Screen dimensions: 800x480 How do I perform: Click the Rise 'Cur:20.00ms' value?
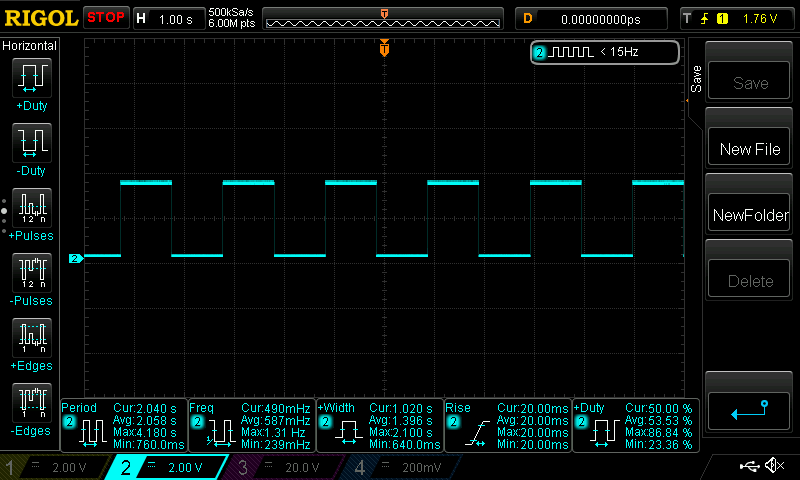click(x=532, y=408)
